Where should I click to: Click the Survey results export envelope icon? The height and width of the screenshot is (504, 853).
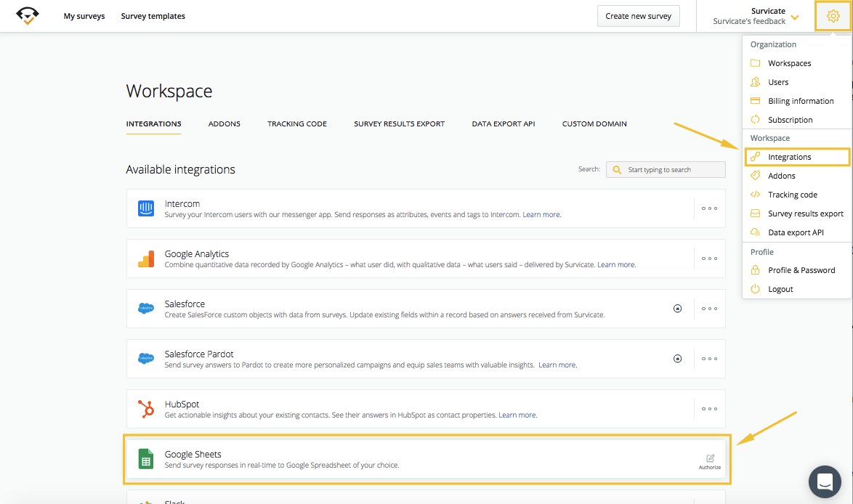click(755, 213)
